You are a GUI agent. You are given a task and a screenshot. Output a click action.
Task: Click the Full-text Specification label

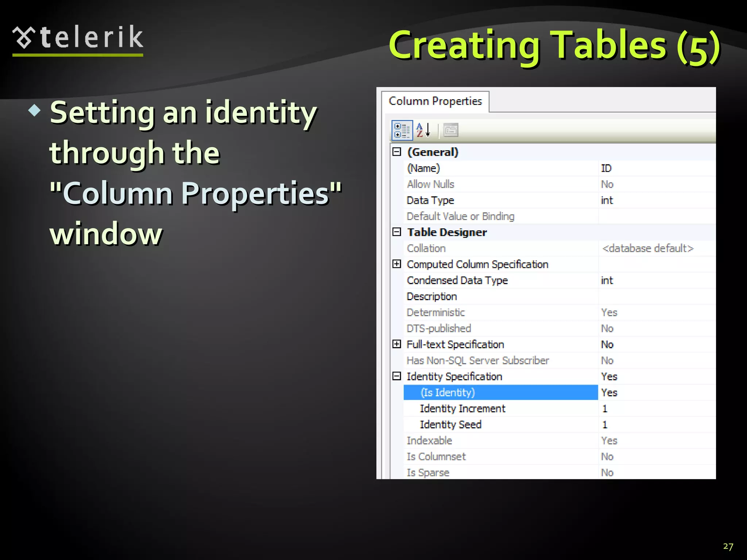pyautogui.click(x=455, y=345)
